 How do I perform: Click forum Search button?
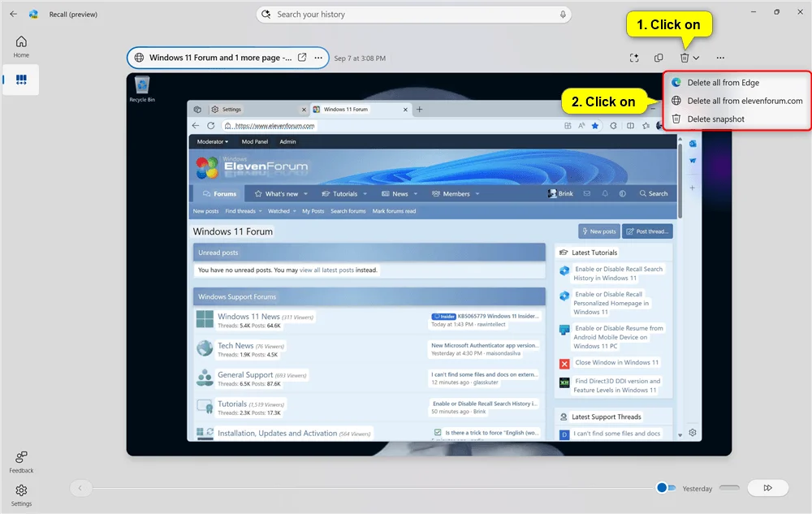tap(654, 193)
